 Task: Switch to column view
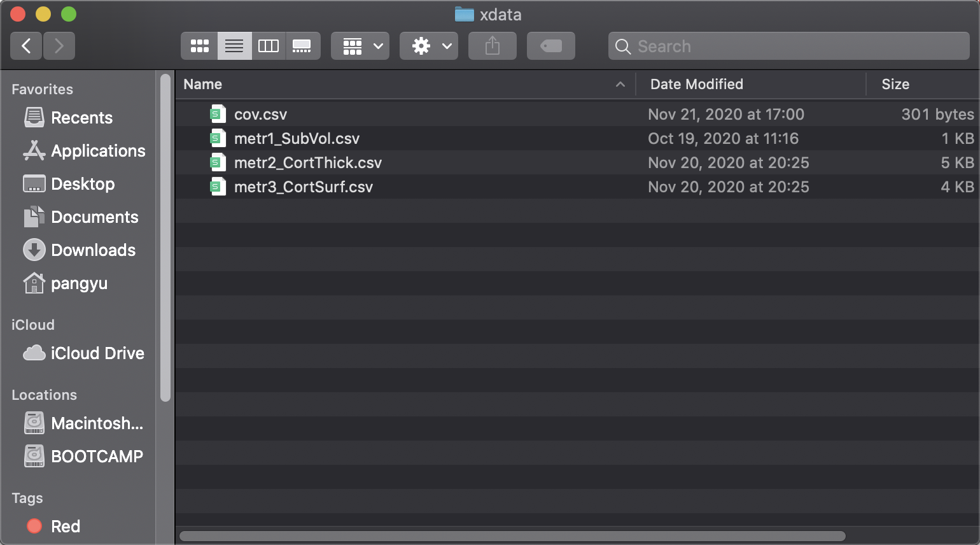269,46
